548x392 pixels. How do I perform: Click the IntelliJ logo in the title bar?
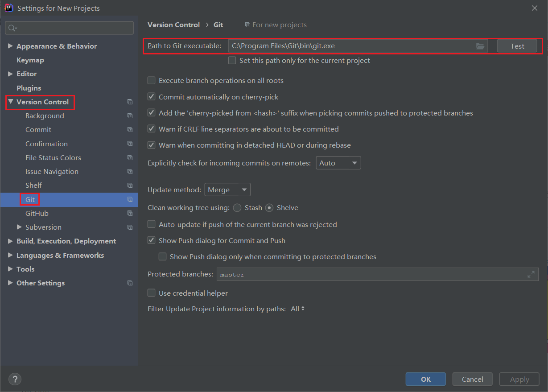click(x=8, y=8)
